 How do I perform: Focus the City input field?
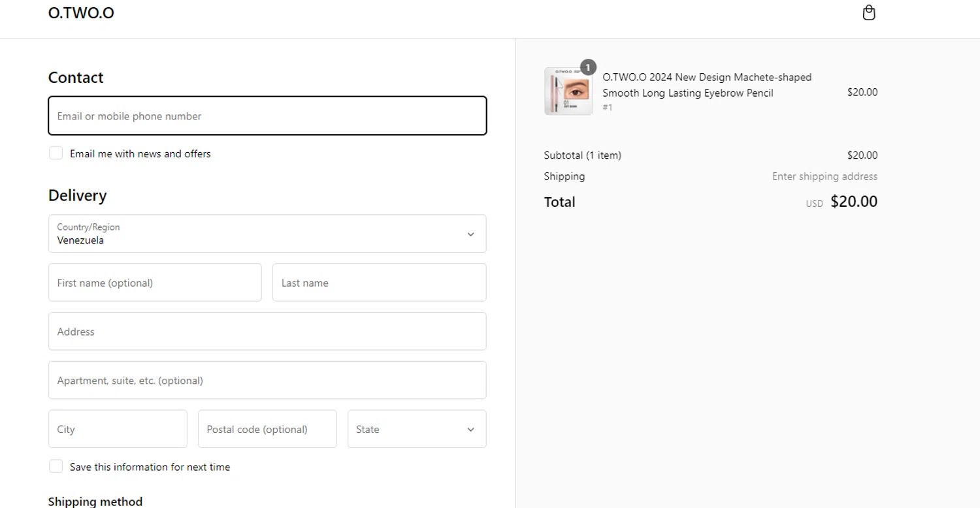(x=118, y=429)
